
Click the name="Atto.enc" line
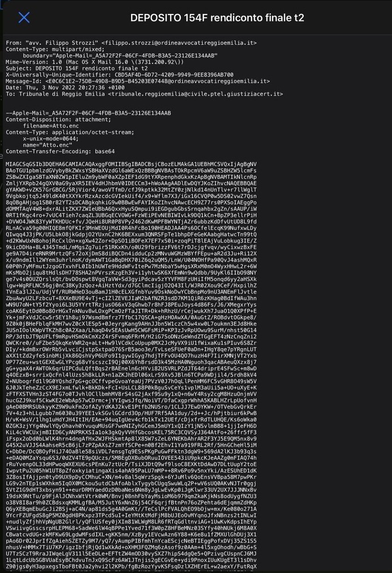[x=46, y=146]
